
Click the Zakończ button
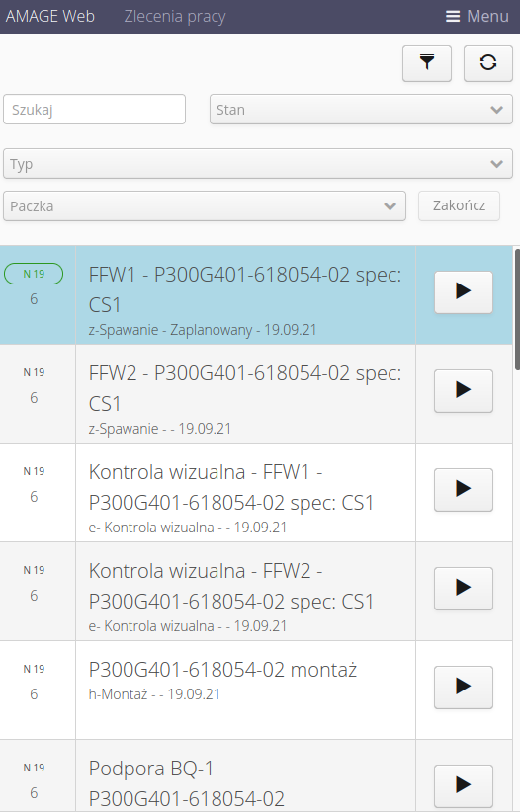(459, 206)
